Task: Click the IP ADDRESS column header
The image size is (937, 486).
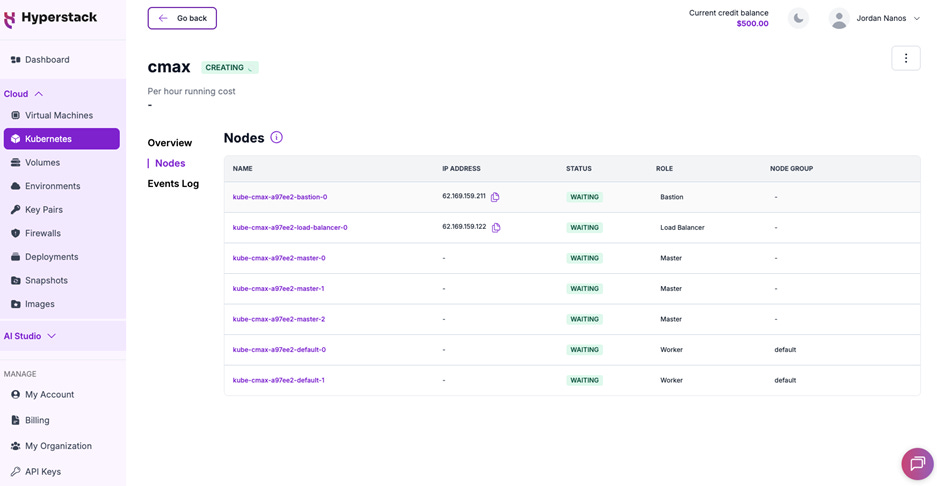Action: point(461,169)
